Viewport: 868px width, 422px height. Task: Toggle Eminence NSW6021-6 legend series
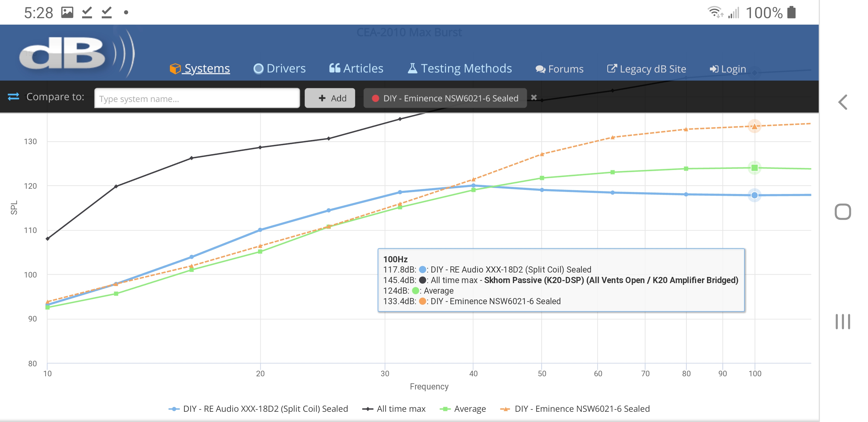(x=575, y=409)
